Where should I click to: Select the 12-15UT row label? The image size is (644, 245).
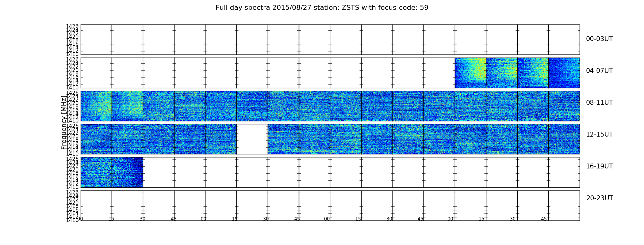pos(599,134)
